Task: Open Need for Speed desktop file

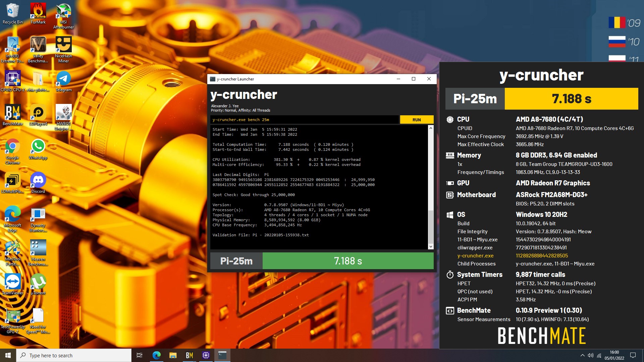Action: coord(38,320)
